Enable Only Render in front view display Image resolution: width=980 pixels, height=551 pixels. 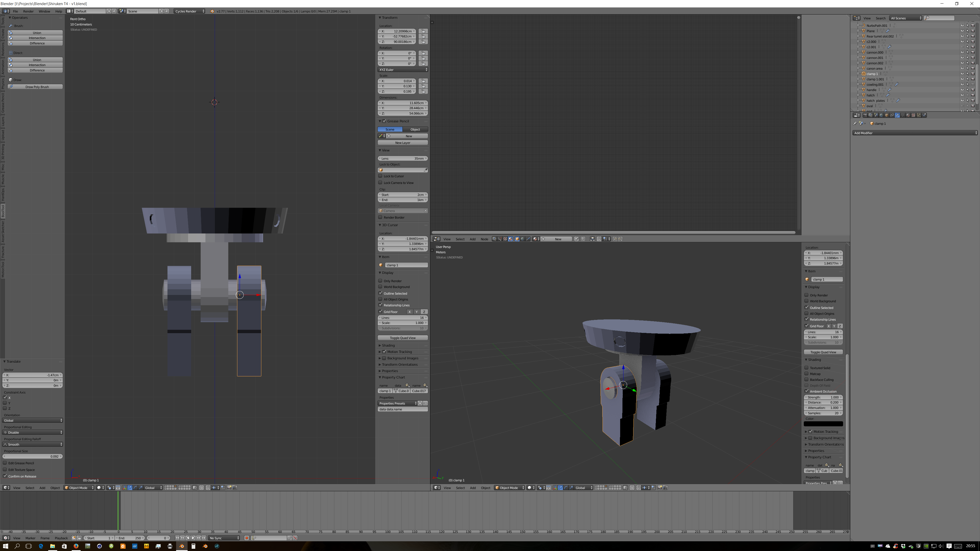coord(380,281)
